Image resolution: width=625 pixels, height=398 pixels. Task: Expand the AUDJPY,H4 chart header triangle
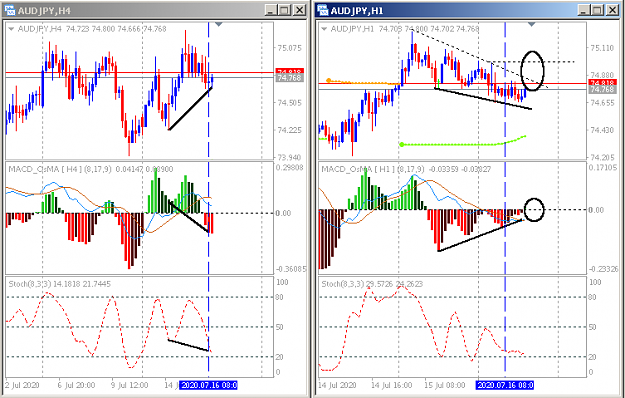point(12,29)
